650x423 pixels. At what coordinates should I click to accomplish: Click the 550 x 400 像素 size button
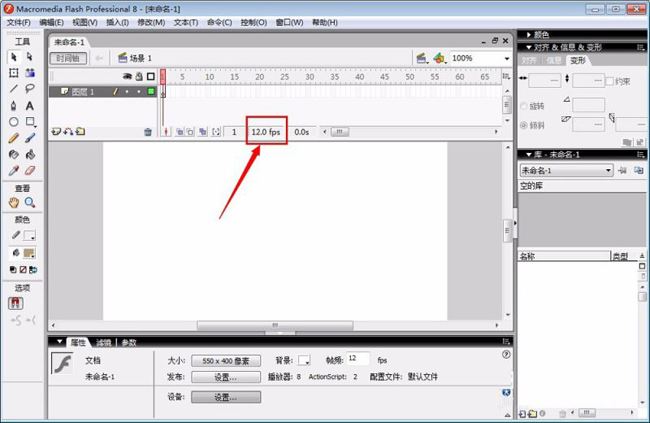pyautogui.click(x=226, y=361)
